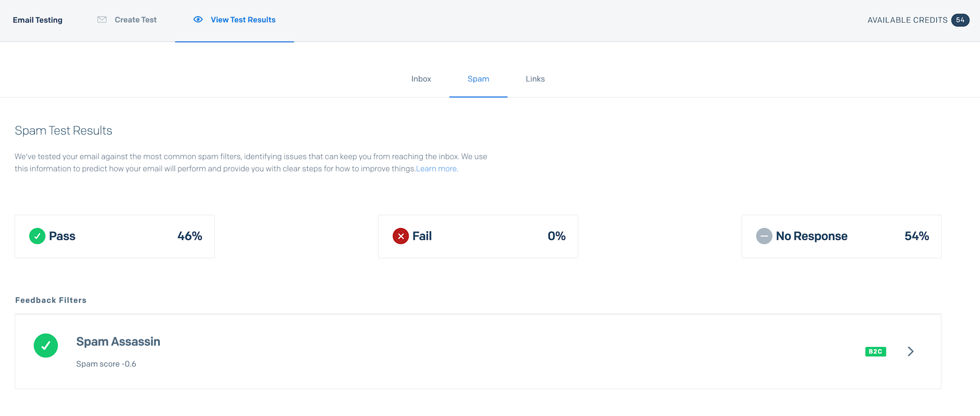Go to Create Test

pyautogui.click(x=135, y=20)
